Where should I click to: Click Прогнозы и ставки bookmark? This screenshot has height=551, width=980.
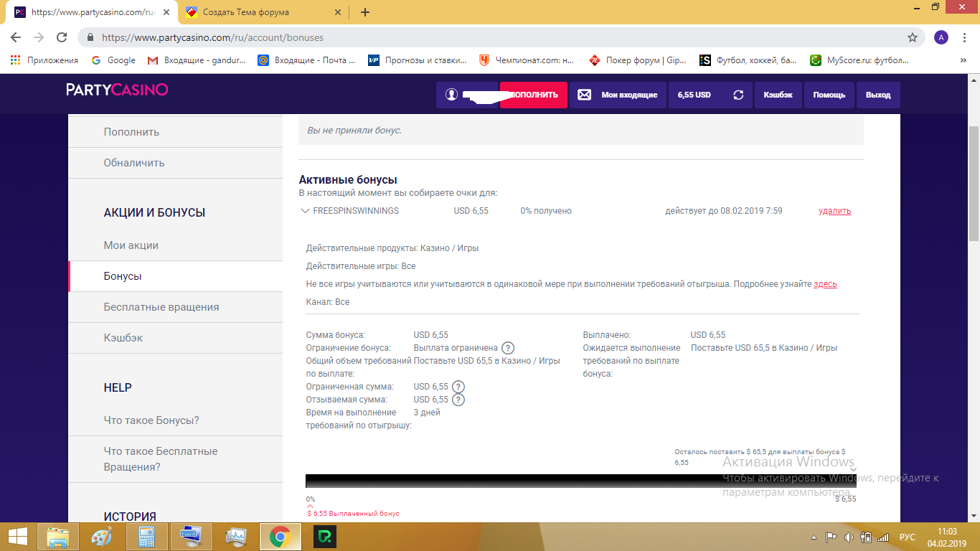point(418,60)
